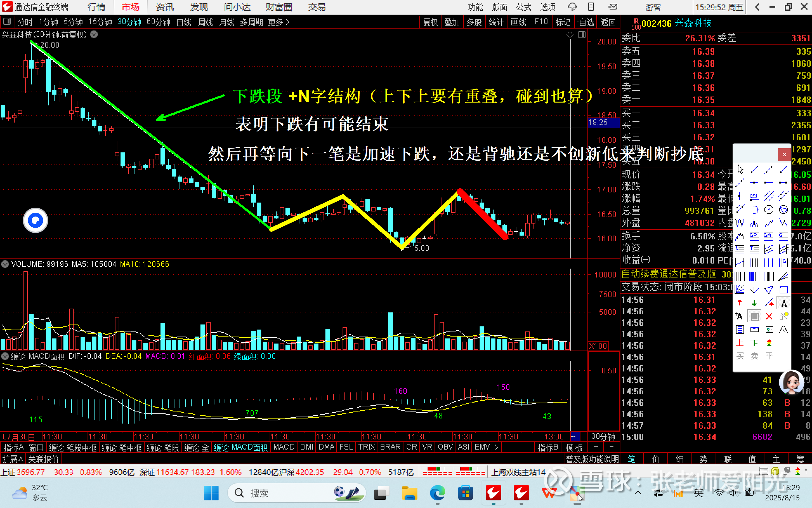Toggle -自选 watchlist membership
Screen dimensions: 812x508
585,22
